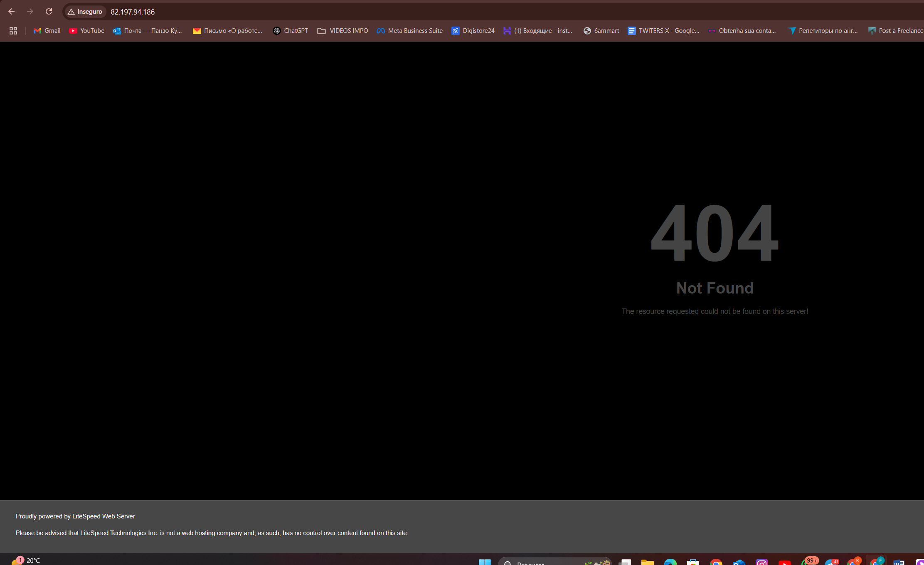Screen dimensions: 924x565
Task: Click the Digistore24 blue favicon
Action: [x=456, y=31]
